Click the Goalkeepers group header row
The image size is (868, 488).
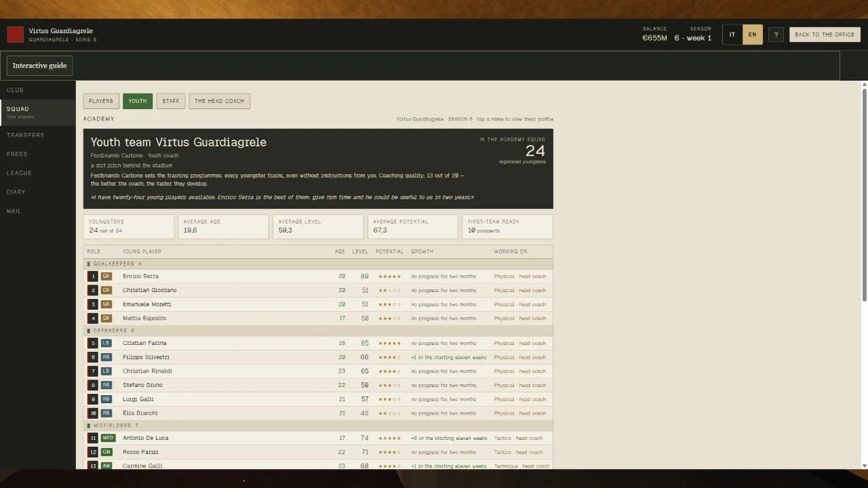coord(318,264)
